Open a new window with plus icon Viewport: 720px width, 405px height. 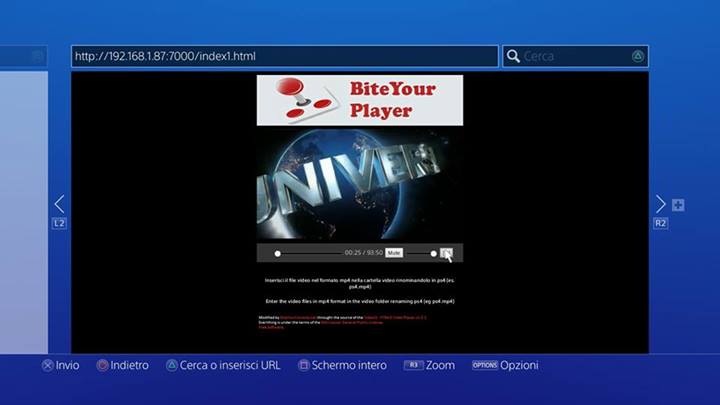(678, 205)
